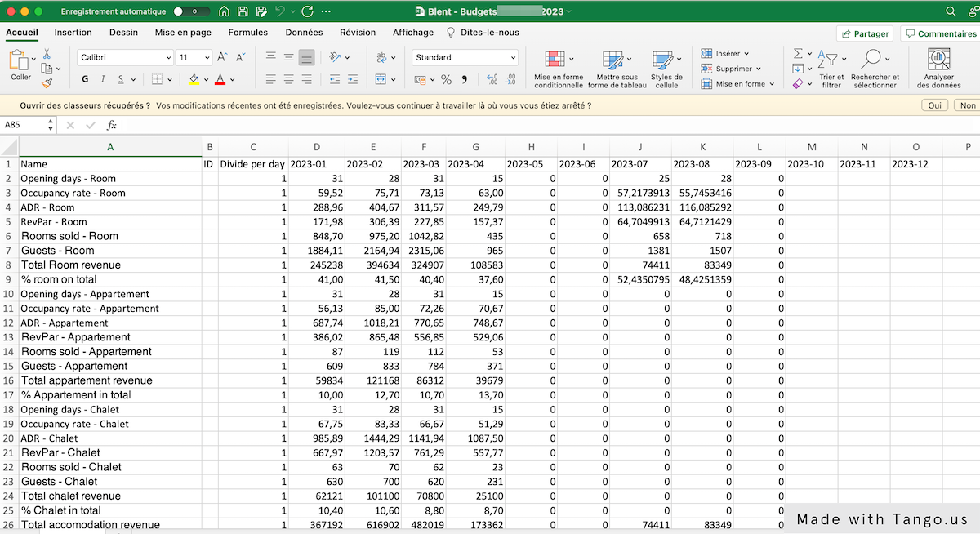This screenshot has height=534, width=980.
Task: Switch to the Formules tab
Action: 248,33
